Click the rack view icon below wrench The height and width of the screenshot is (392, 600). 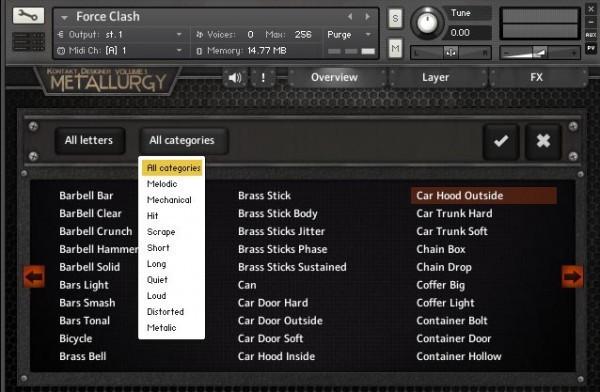tap(28, 41)
